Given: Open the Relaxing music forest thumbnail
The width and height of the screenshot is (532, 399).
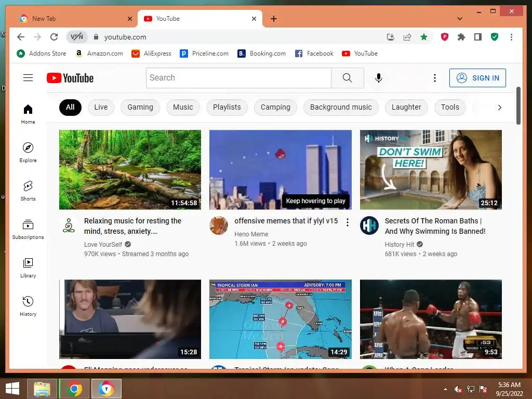Looking at the screenshot, I should (x=130, y=170).
